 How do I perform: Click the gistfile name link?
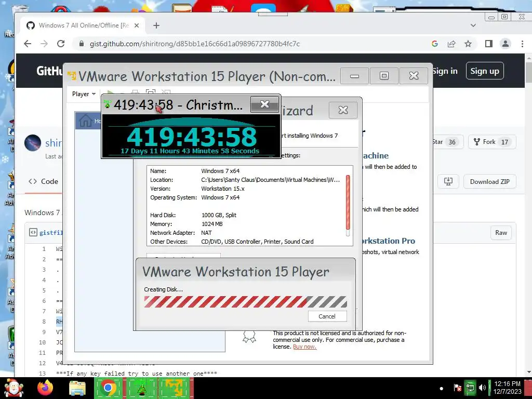click(x=51, y=233)
